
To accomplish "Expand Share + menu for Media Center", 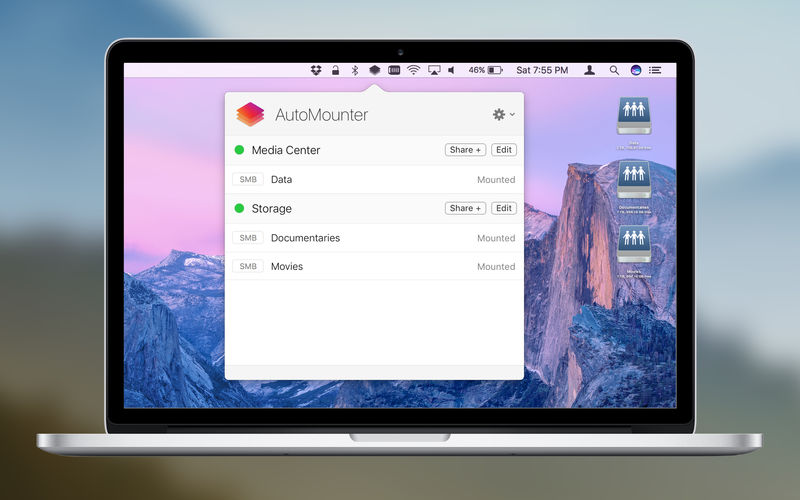I will [465, 150].
